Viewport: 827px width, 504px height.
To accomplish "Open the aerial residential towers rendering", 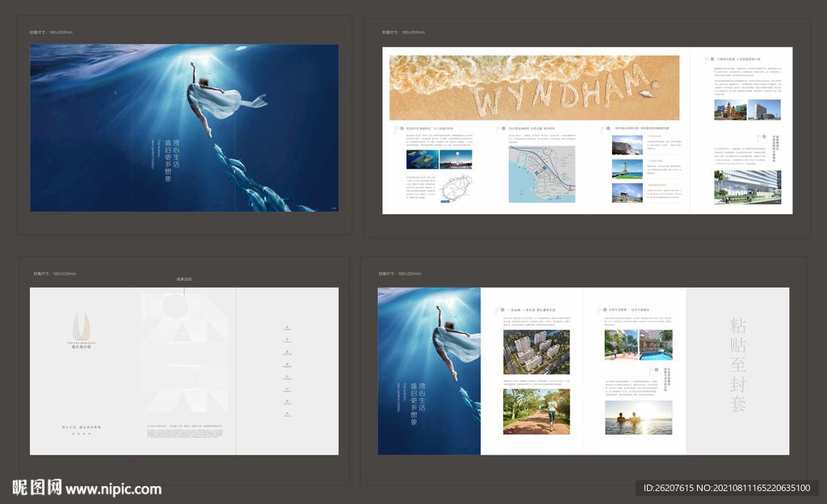I will (536, 352).
